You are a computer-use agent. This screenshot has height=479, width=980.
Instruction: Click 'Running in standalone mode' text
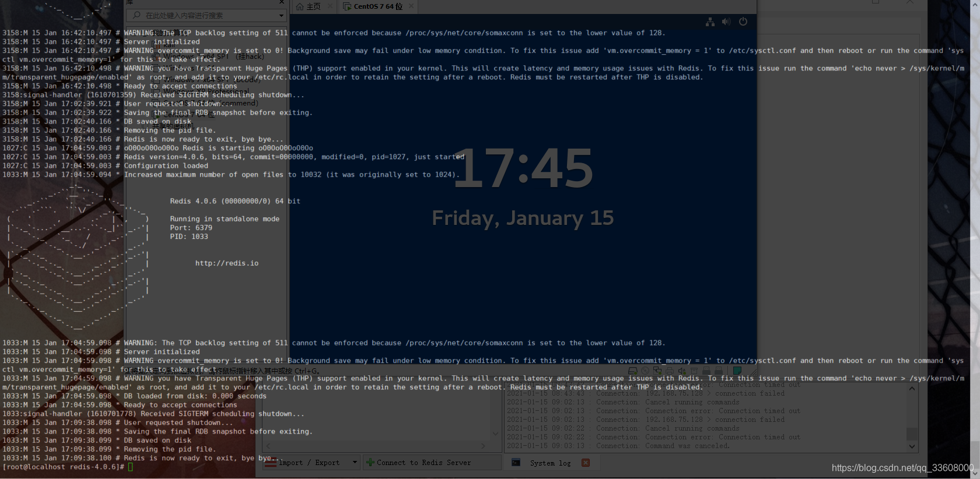[x=225, y=219]
